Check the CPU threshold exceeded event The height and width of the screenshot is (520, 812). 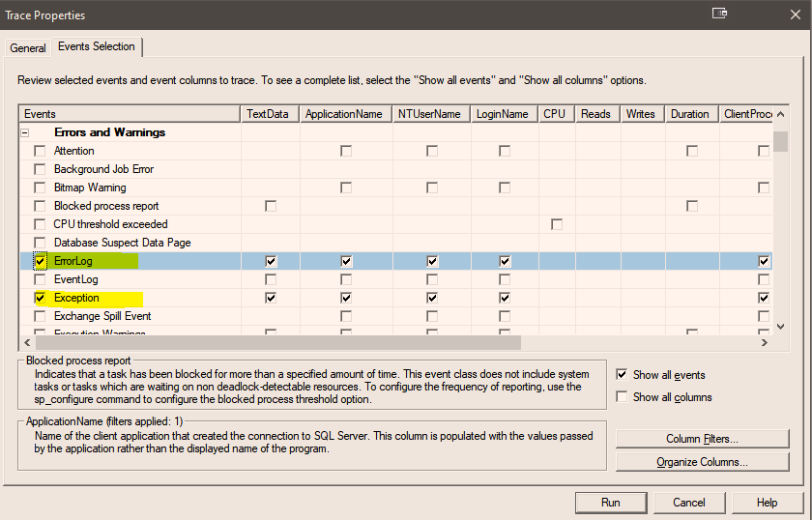coord(40,224)
